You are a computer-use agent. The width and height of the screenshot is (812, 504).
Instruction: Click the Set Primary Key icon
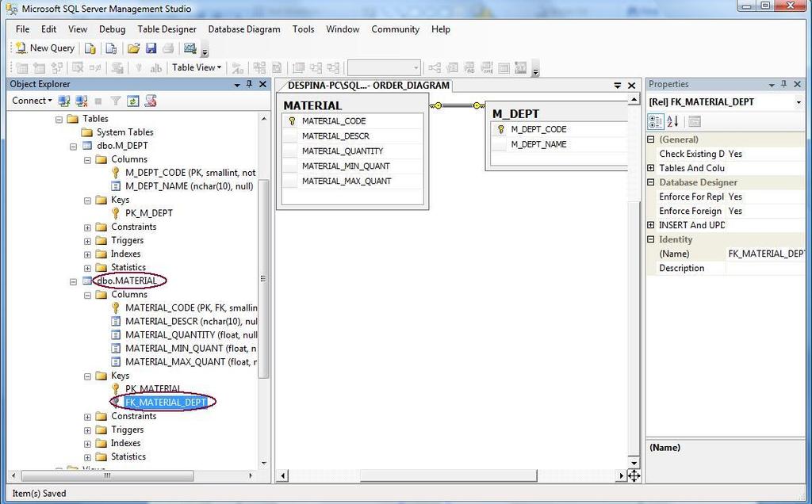click(x=138, y=68)
